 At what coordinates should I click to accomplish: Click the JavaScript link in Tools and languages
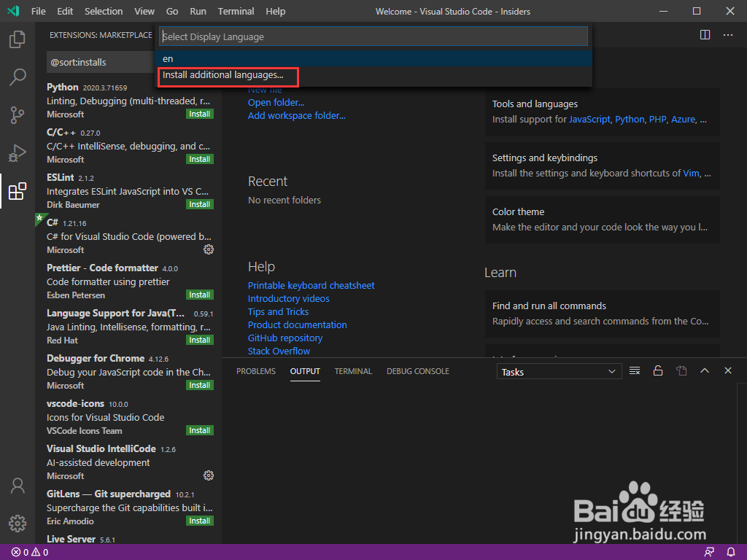[x=589, y=120]
